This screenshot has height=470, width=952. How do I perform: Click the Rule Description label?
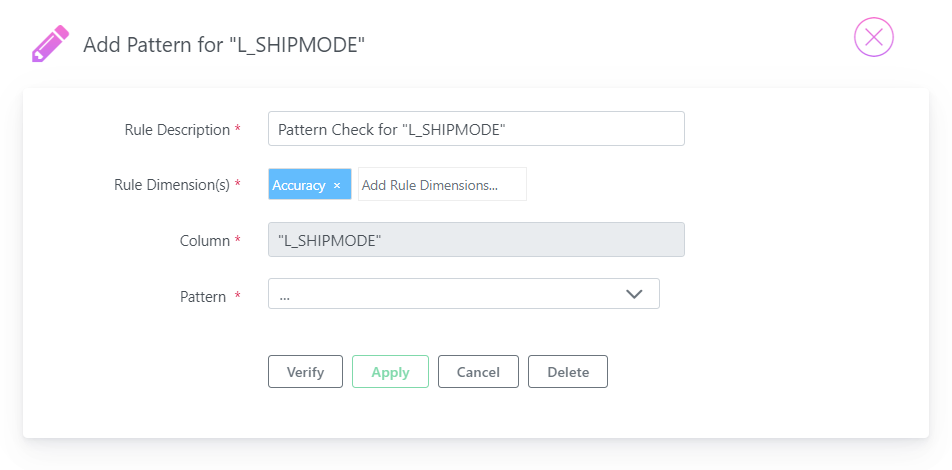pos(177,129)
